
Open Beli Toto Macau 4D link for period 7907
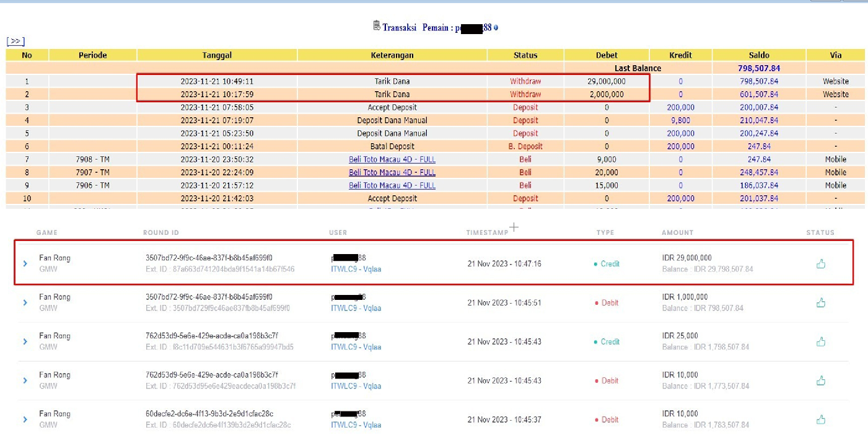(392, 172)
